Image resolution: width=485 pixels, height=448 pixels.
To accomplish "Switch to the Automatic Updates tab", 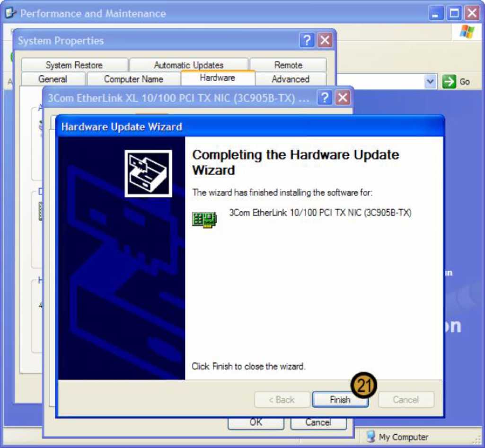I will 189,65.
